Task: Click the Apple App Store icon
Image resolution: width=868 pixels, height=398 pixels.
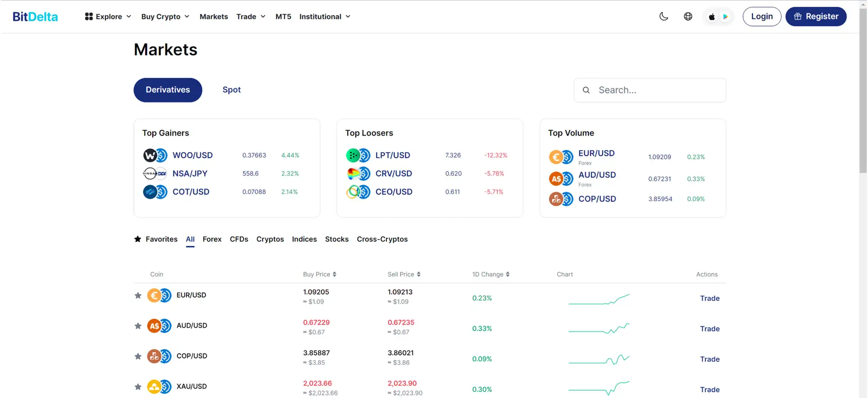Action: [712, 17]
